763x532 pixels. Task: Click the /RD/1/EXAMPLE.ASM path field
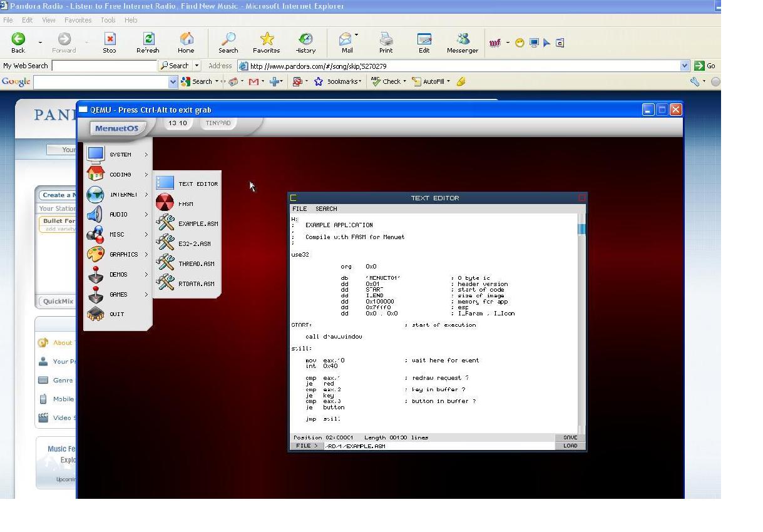439,446
